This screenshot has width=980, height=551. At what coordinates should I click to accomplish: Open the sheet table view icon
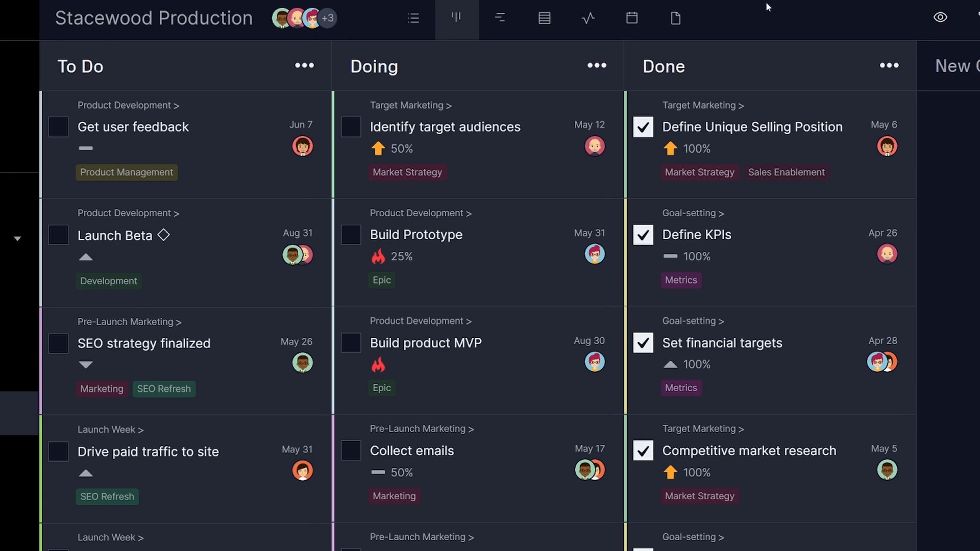click(544, 18)
